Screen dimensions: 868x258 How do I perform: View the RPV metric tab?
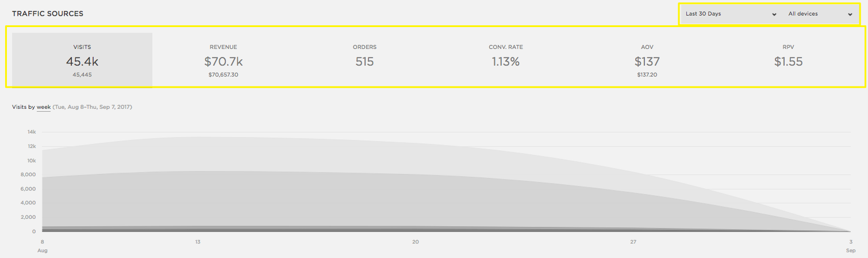click(x=788, y=60)
